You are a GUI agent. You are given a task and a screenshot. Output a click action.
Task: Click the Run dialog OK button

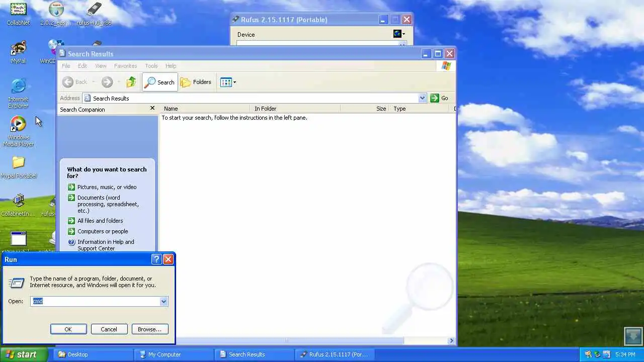(x=68, y=329)
